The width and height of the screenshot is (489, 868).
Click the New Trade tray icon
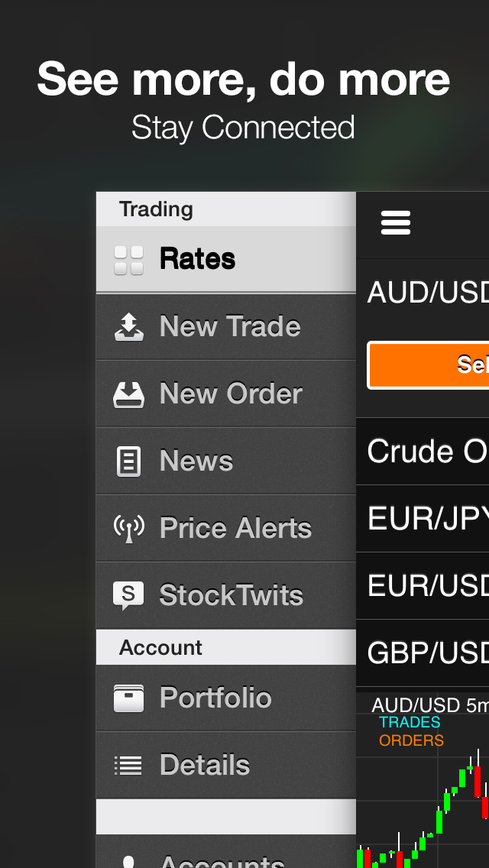point(128,327)
